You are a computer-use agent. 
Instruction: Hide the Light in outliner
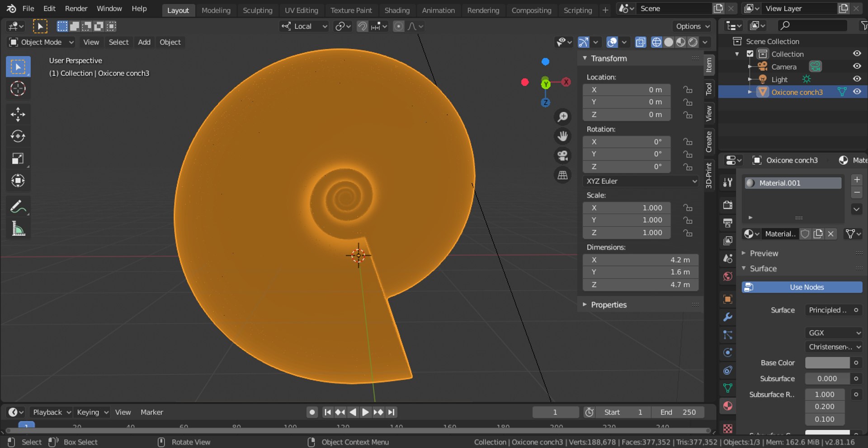[857, 79]
